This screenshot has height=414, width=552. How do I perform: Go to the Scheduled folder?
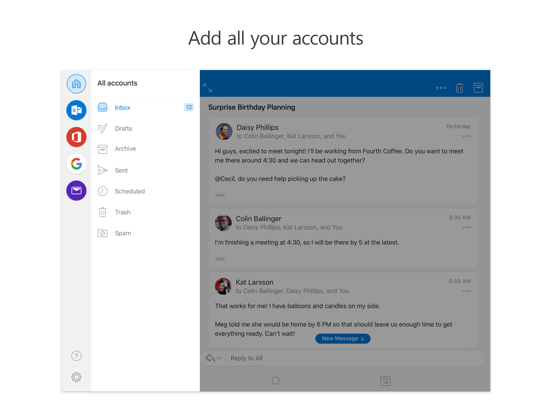point(145,191)
